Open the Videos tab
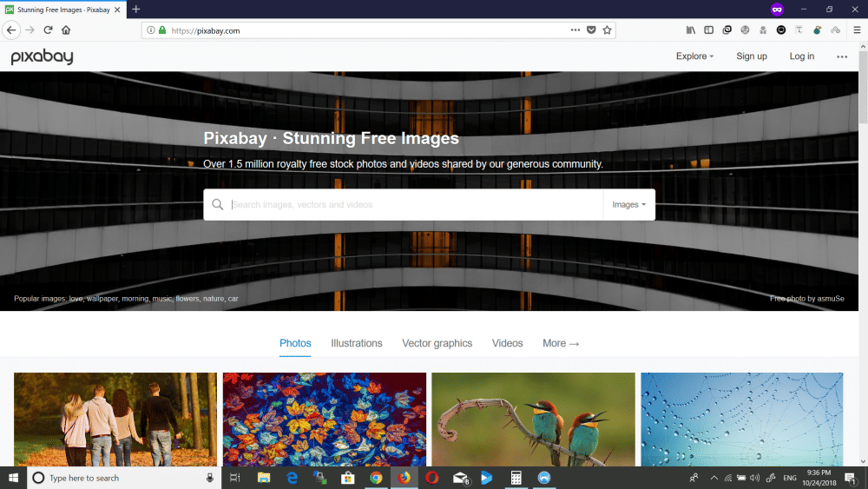Screen dimensions: 868x489 (507, 343)
